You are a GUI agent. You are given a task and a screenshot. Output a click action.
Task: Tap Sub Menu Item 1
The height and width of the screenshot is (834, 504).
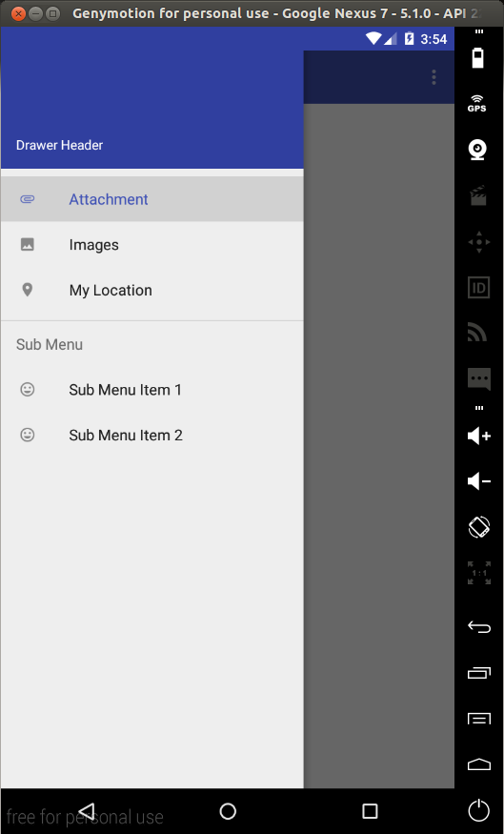(x=152, y=389)
